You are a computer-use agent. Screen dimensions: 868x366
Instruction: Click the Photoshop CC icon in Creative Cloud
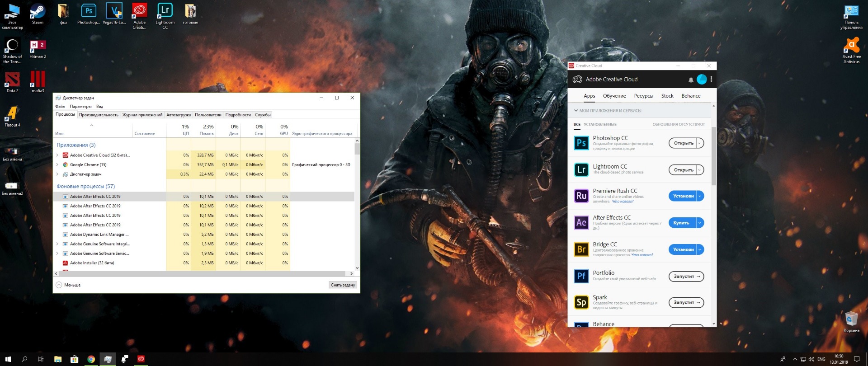click(581, 143)
